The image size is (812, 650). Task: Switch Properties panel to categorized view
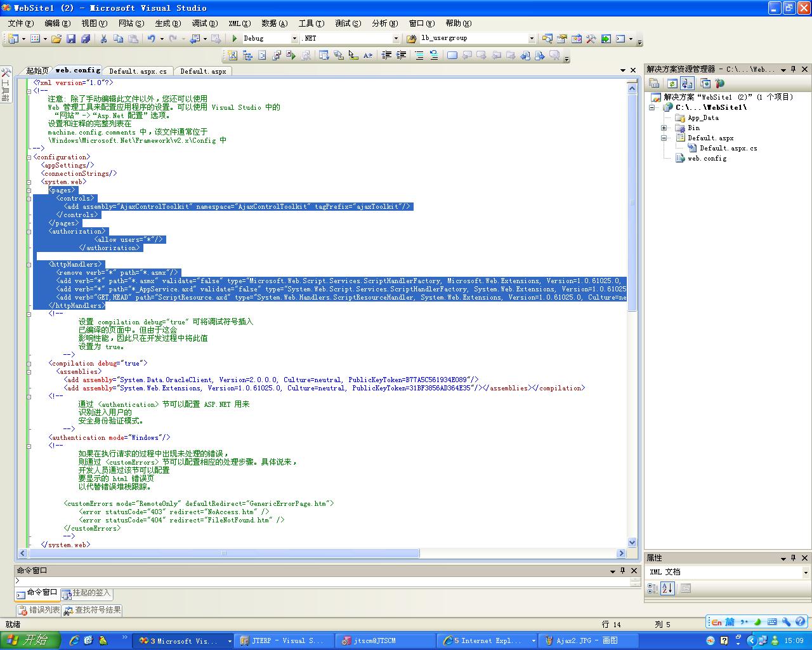(x=653, y=588)
